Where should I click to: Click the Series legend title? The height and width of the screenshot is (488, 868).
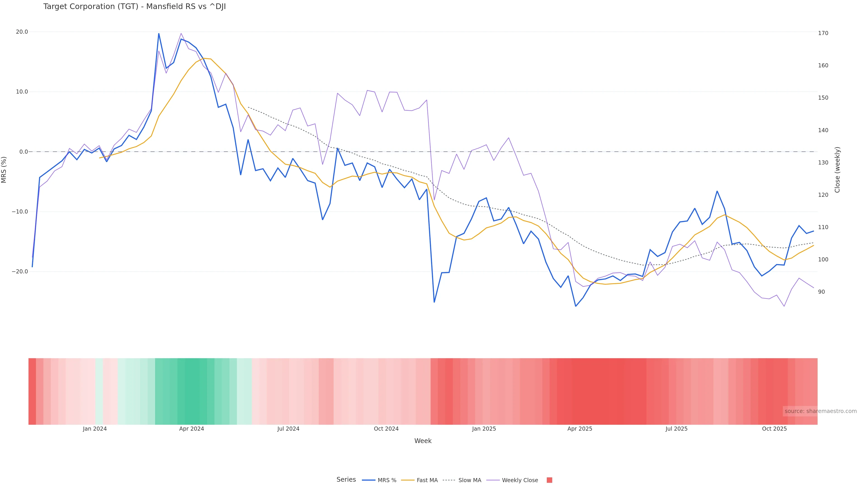[346, 480]
